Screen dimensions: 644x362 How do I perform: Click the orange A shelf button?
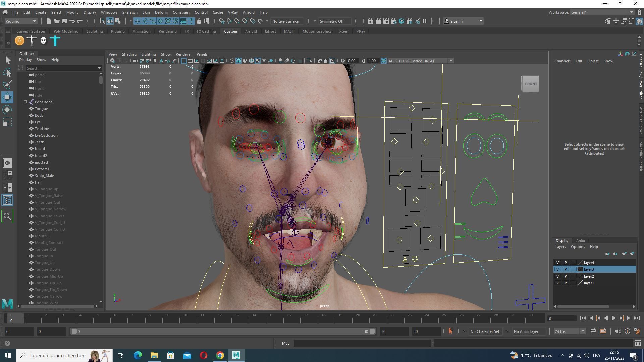point(20,41)
